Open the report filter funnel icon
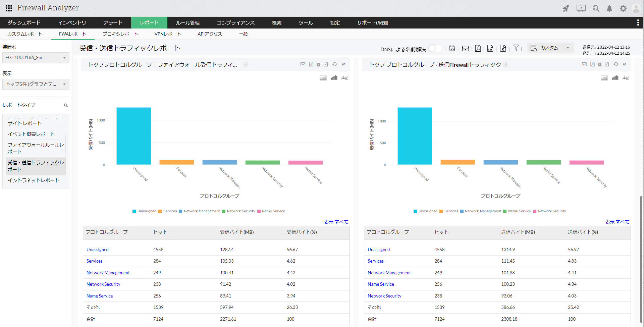 [x=516, y=48]
